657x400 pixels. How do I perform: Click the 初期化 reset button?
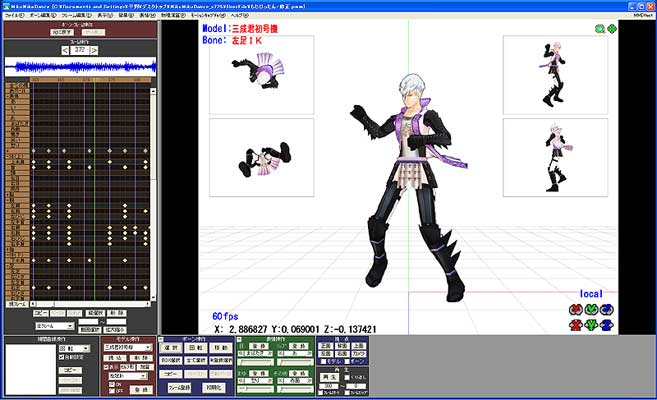[214, 388]
